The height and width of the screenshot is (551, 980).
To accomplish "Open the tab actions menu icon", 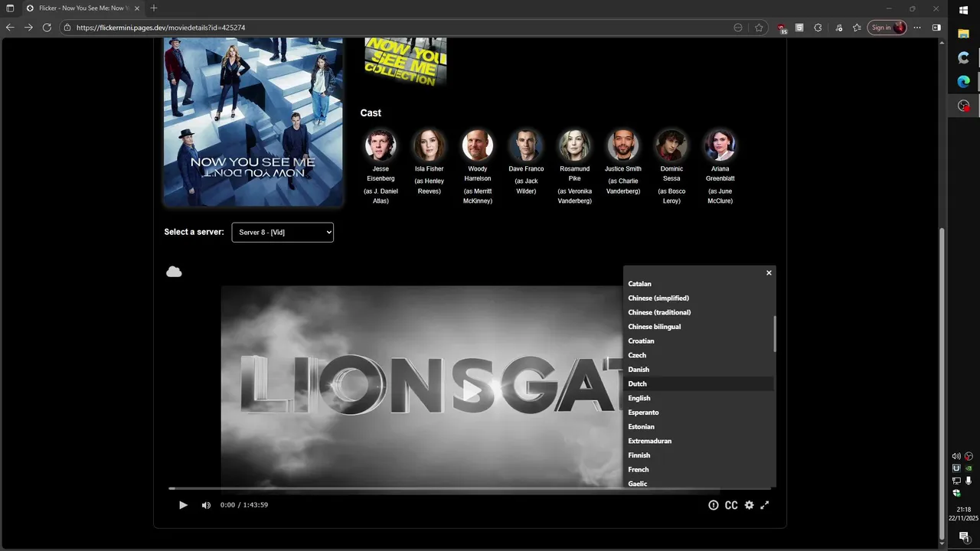I will (x=10, y=8).
